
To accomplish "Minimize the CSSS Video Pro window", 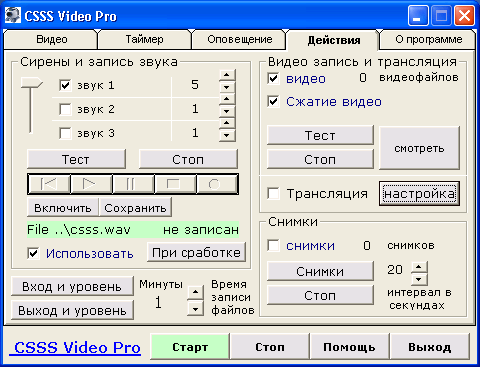I will [418, 16].
